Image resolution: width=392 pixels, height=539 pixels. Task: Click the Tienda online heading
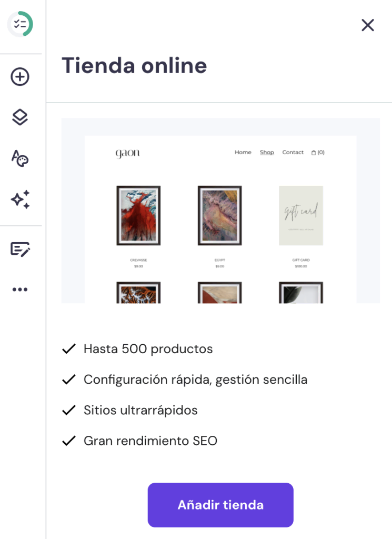click(134, 66)
